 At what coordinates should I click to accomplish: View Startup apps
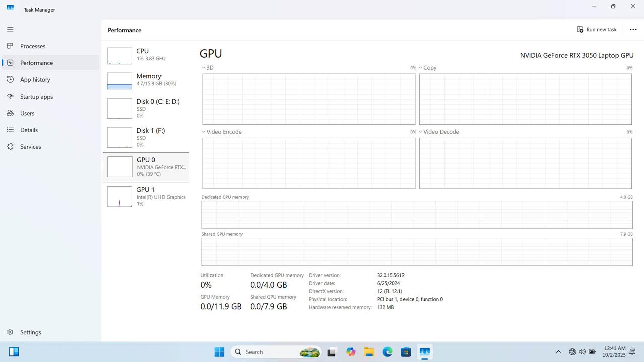[36, 96]
